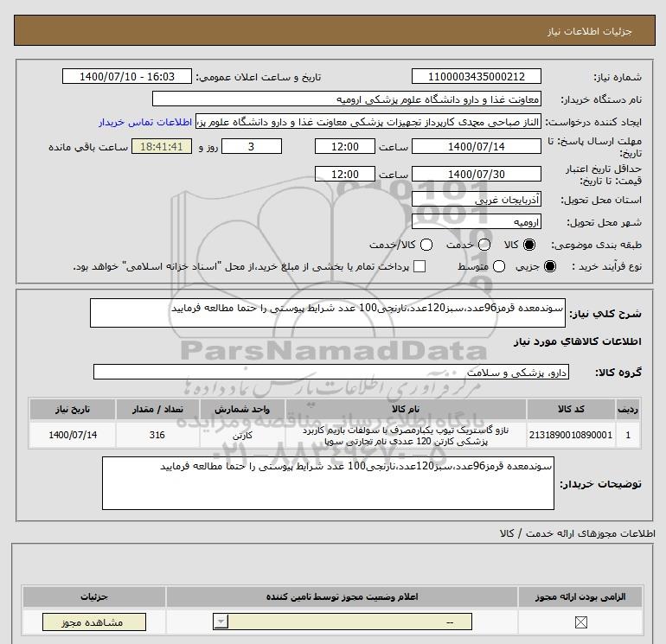Click the اعلام وضعیت مجوز توسط تامین کننده header

tap(342, 596)
